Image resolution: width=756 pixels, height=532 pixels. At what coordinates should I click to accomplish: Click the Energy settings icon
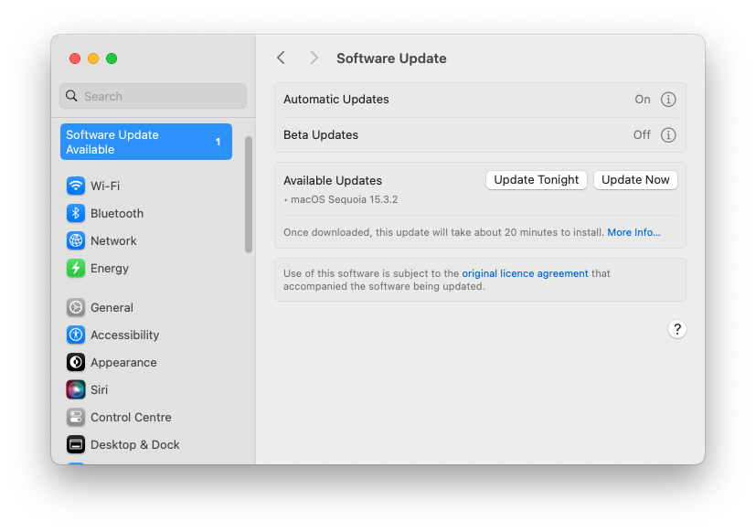coord(76,268)
